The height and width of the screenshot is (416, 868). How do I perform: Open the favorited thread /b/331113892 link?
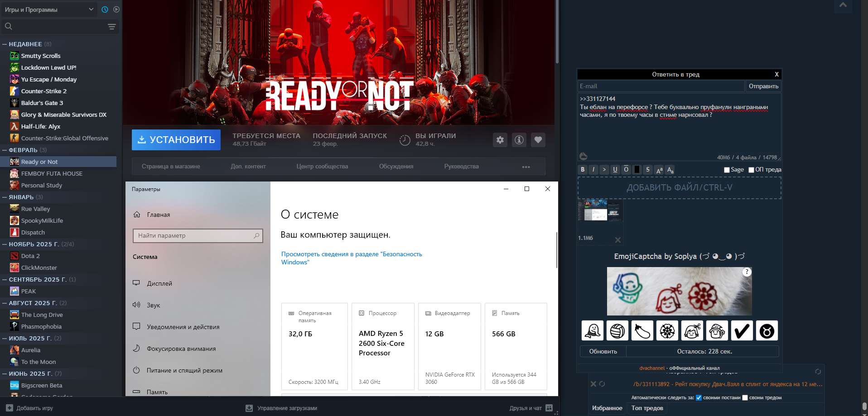pyautogui.click(x=728, y=384)
